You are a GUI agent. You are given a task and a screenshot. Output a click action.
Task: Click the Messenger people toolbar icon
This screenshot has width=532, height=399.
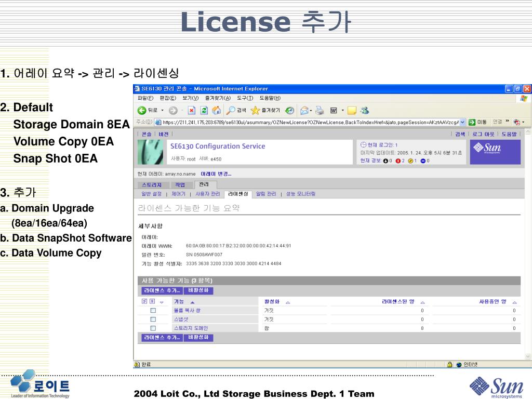click(x=365, y=110)
